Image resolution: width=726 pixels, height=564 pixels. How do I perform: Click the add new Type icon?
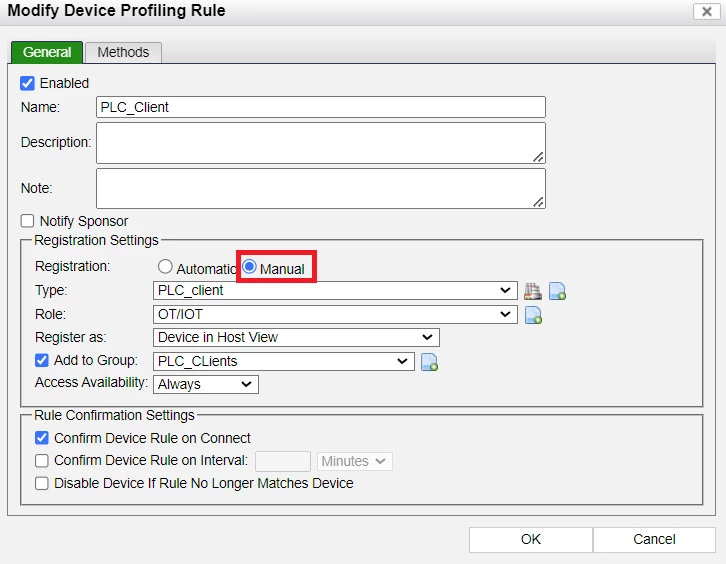tap(557, 291)
